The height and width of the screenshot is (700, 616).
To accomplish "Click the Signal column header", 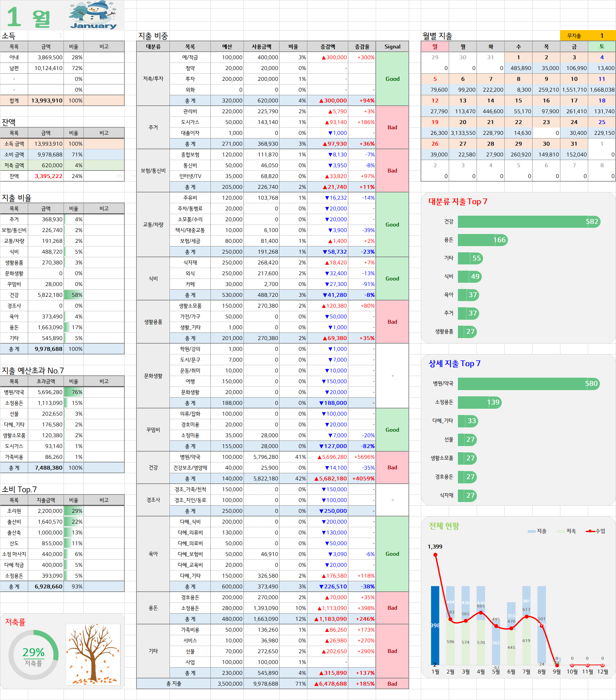I will [x=392, y=46].
